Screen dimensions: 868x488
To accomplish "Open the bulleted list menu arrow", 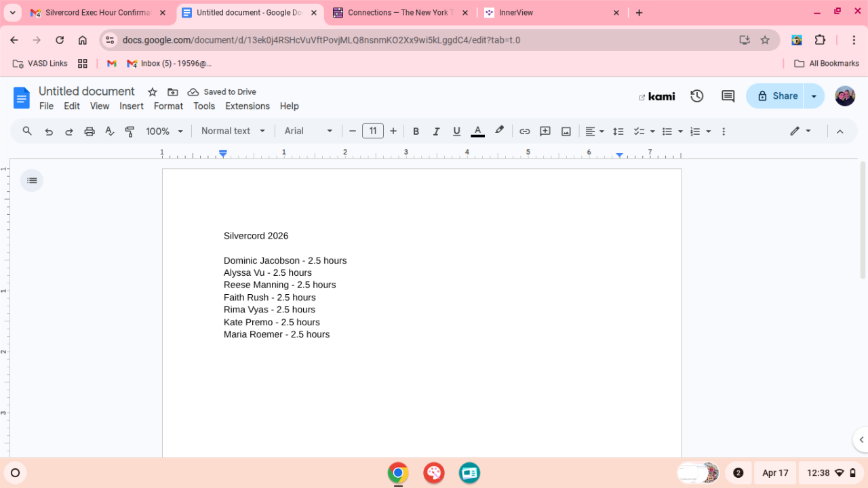I will point(680,131).
